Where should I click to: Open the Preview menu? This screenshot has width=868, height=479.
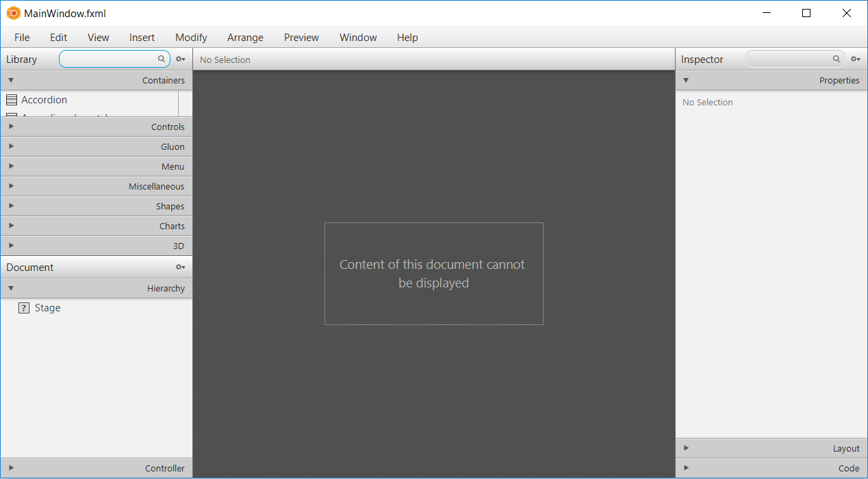[301, 38]
